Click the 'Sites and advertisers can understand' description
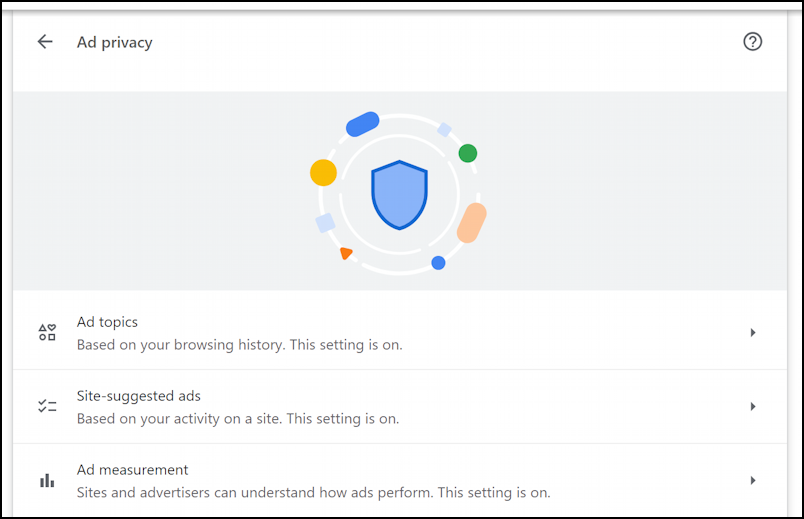This screenshot has height=519, width=804. coord(313,493)
